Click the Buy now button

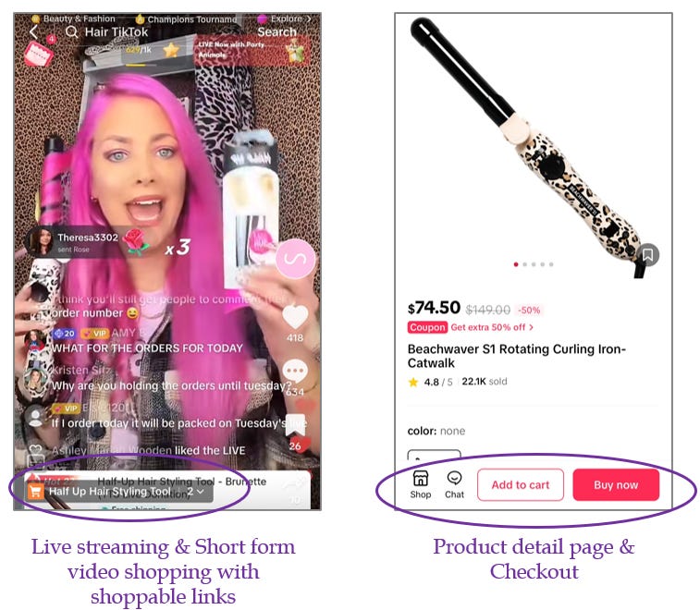(616, 484)
